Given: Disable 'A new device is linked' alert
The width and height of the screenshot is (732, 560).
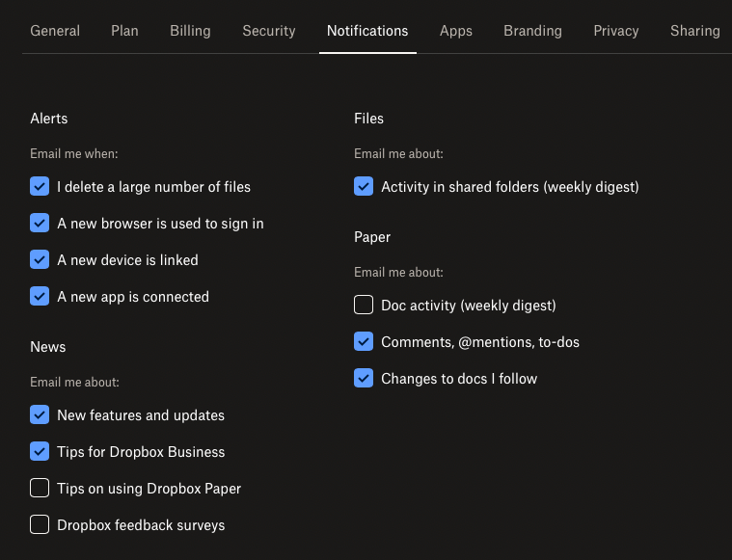Looking at the screenshot, I should 40,260.
